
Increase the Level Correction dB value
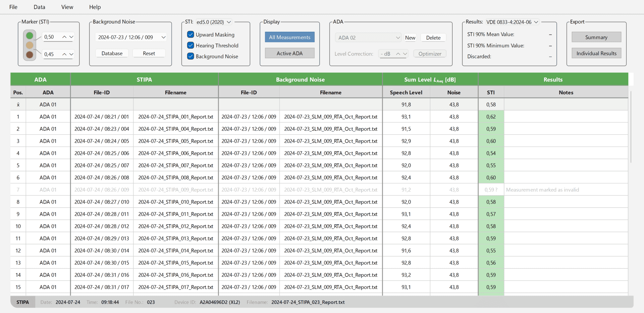398,54
